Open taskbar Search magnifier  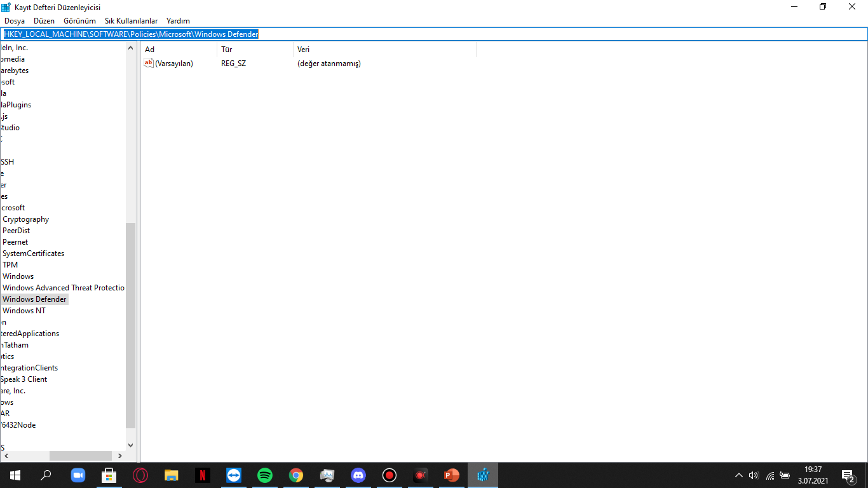[x=46, y=475]
